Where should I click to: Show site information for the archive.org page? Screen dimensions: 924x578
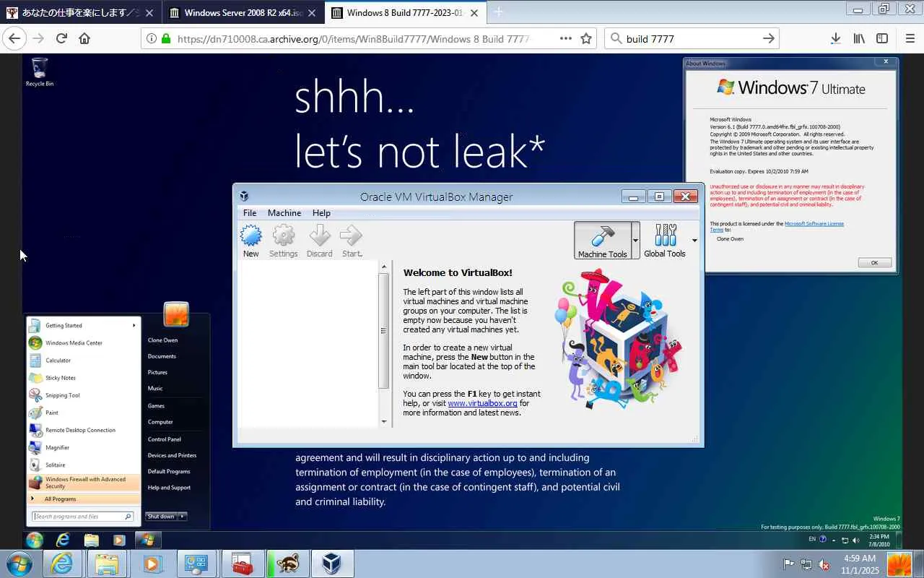click(152, 38)
